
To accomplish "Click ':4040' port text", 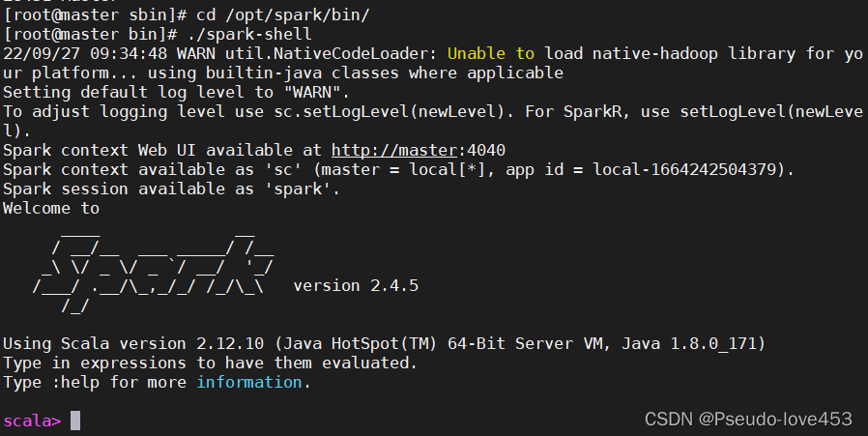I will click(481, 150).
